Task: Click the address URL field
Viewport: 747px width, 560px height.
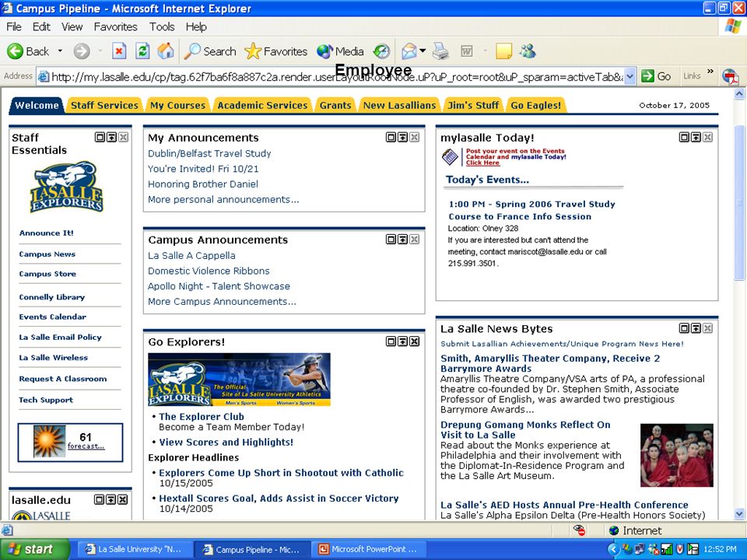Action: (x=336, y=77)
